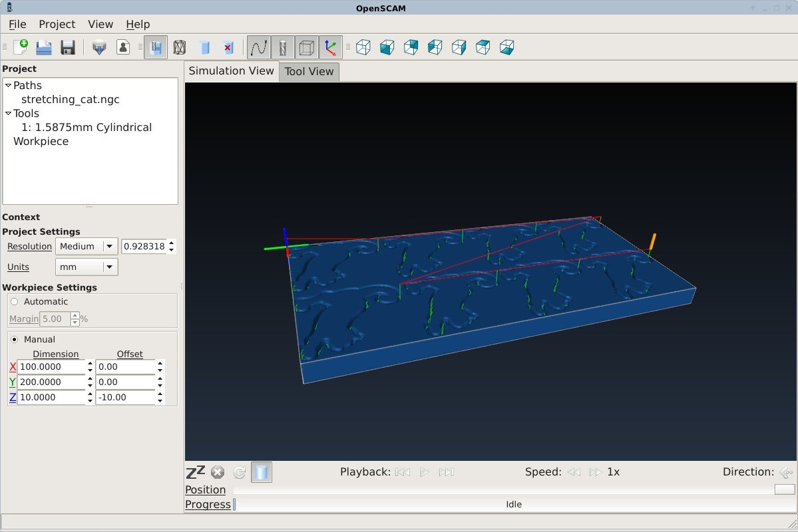Toggle the XYZ axes display icon
This screenshot has width=798, height=532.
coord(331,48)
